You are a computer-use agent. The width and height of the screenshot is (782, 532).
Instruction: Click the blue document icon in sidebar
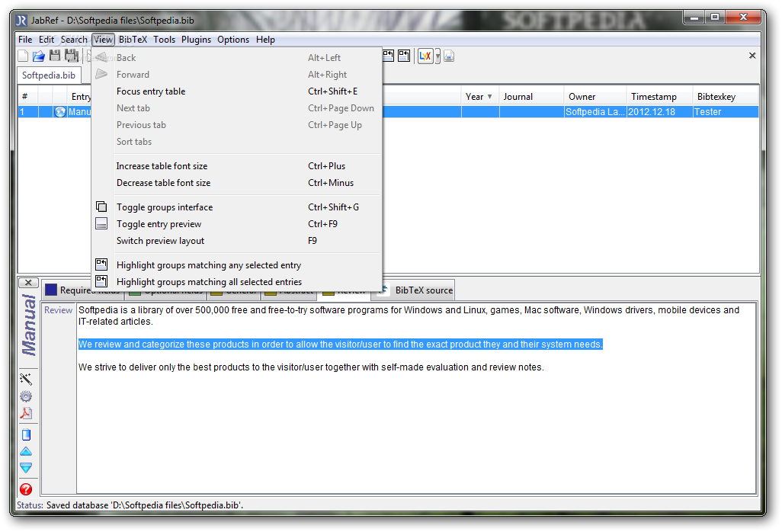[x=26, y=434]
